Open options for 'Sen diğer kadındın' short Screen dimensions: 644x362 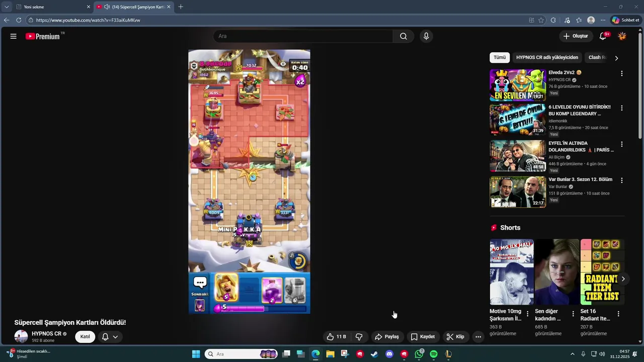coord(573,314)
